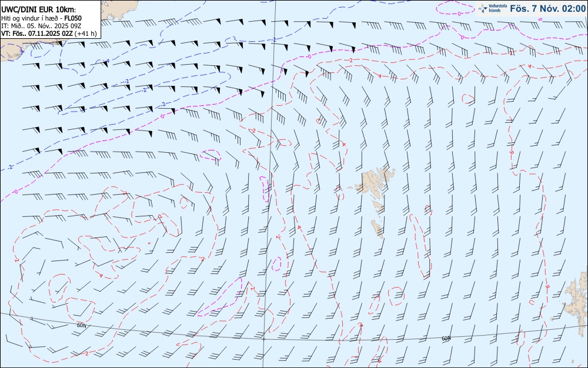The width and height of the screenshot is (588, 368).
Task: Click the Veðurstofa Íslands logo
Action: coord(493,8)
